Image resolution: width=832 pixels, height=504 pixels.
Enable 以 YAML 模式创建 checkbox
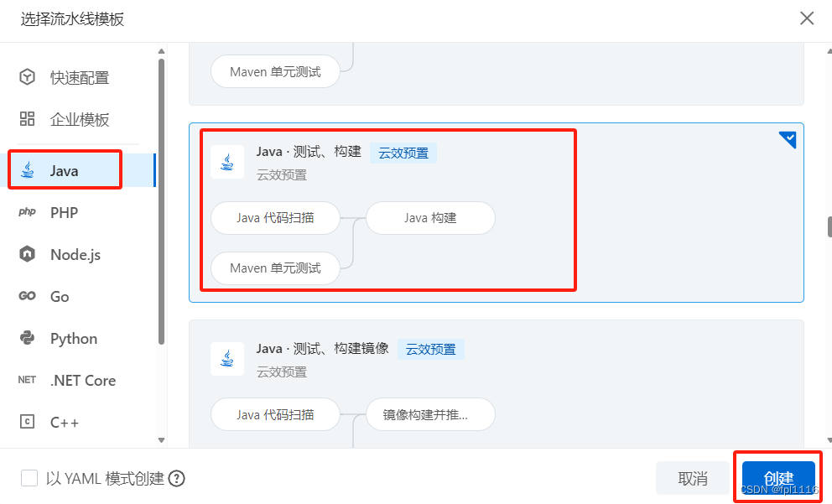[29, 477]
